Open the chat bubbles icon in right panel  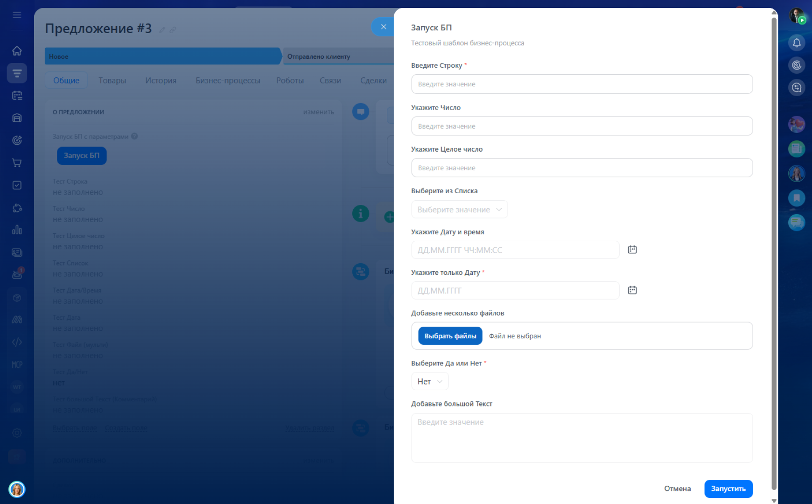pyautogui.click(x=797, y=223)
